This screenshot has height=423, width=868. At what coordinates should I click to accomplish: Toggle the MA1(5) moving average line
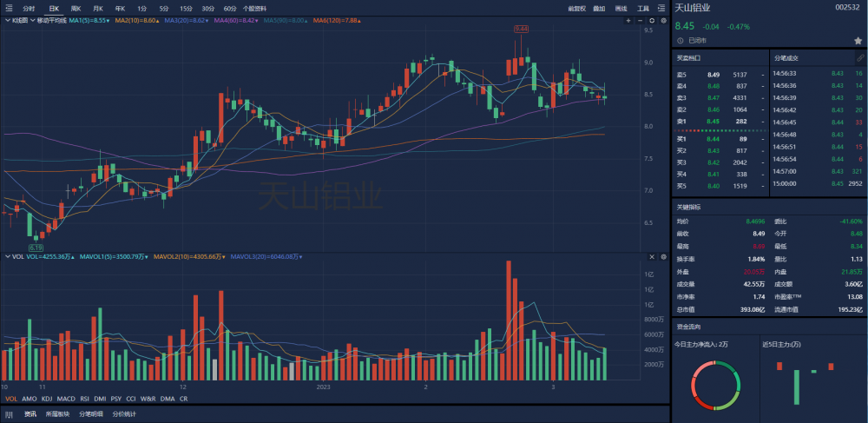[x=89, y=19]
